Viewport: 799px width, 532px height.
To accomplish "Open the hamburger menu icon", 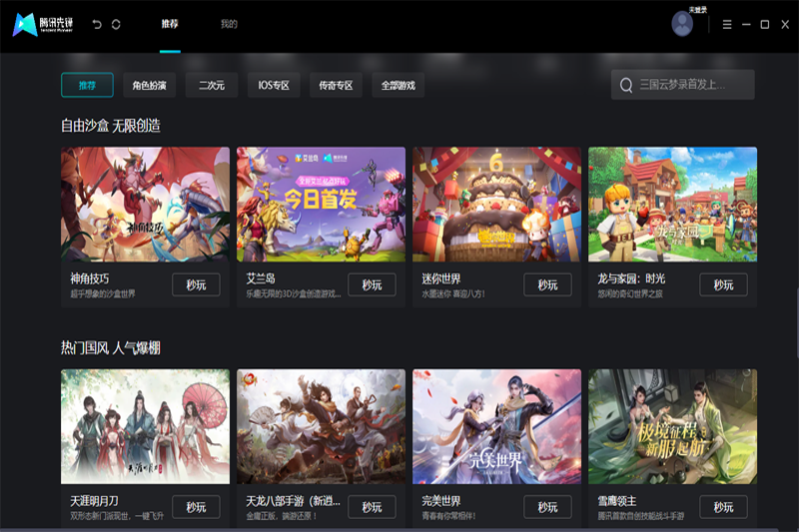I will [727, 24].
